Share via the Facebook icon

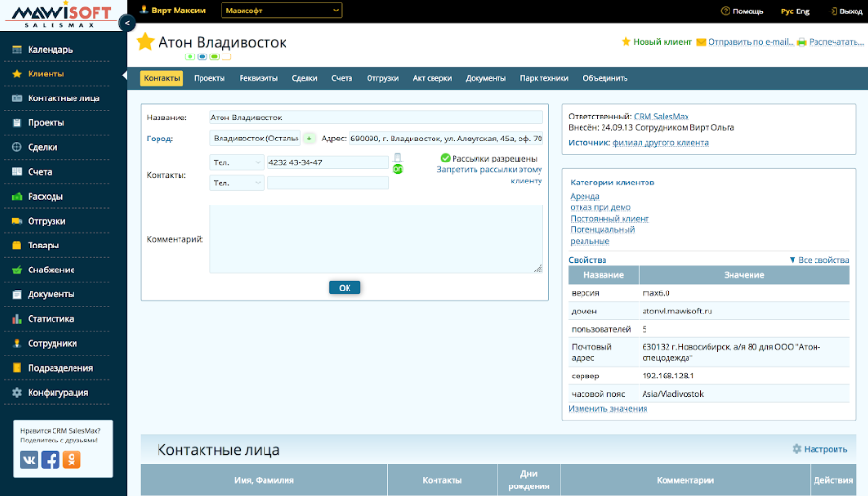pos(51,460)
